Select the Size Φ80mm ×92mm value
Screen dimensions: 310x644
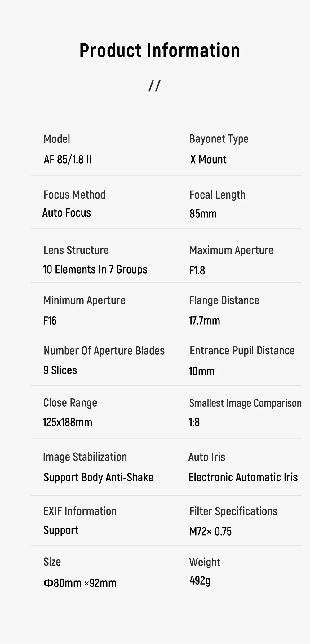click(80, 583)
